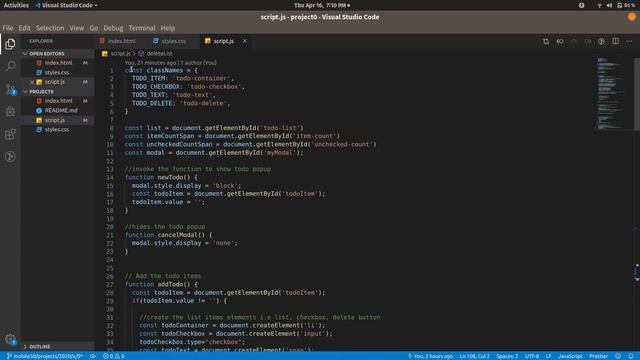Open styles.css under Open Editors
Image resolution: width=640 pixels, height=360 pixels.
click(x=57, y=73)
